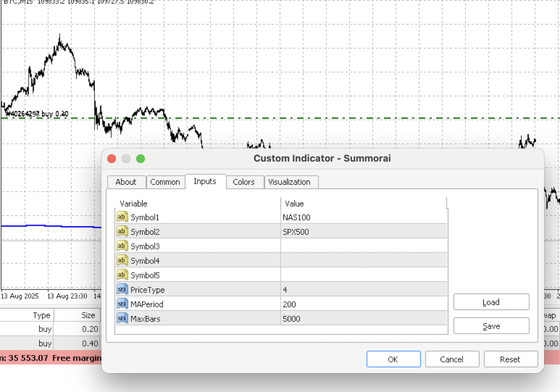The height and width of the screenshot is (392, 560).
Task: Edit the MaxBars value 5000
Action: pos(364,319)
